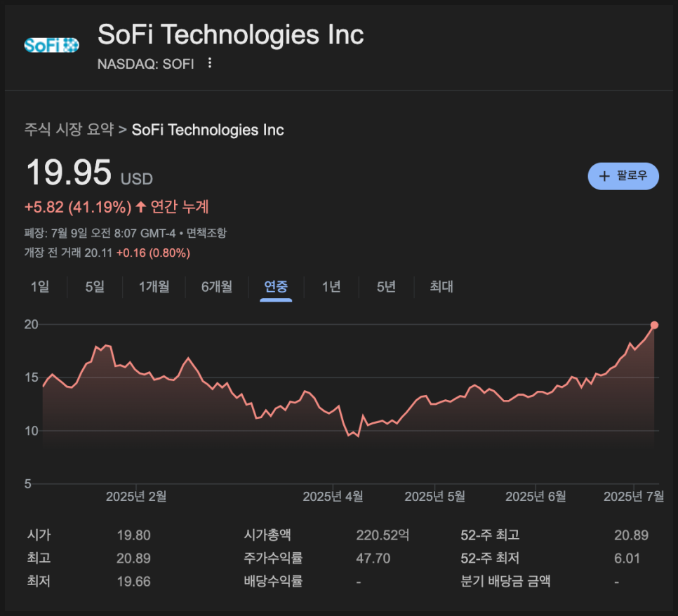This screenshot has width=678, height=616.
Task: Open the 주식 시장 요약 breadcrumb link
Action: coord(69,129)
